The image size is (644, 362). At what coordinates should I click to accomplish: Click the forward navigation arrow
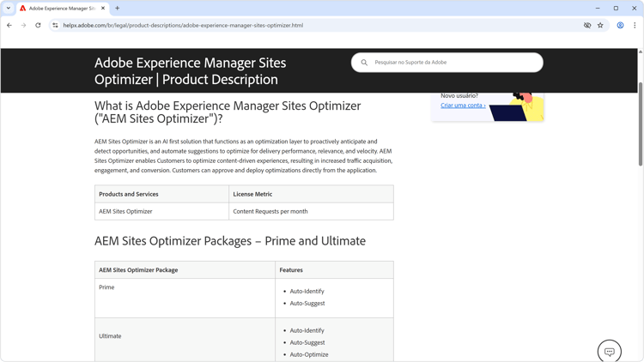23,25
